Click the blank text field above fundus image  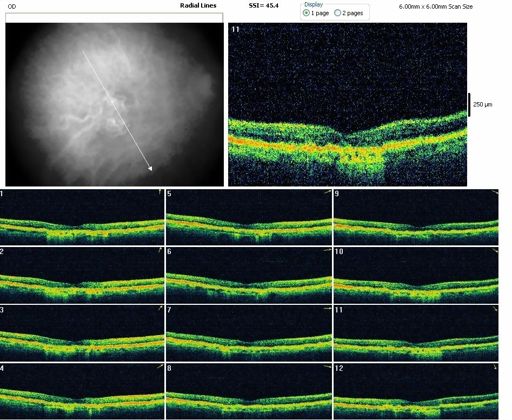coord(114,18)
